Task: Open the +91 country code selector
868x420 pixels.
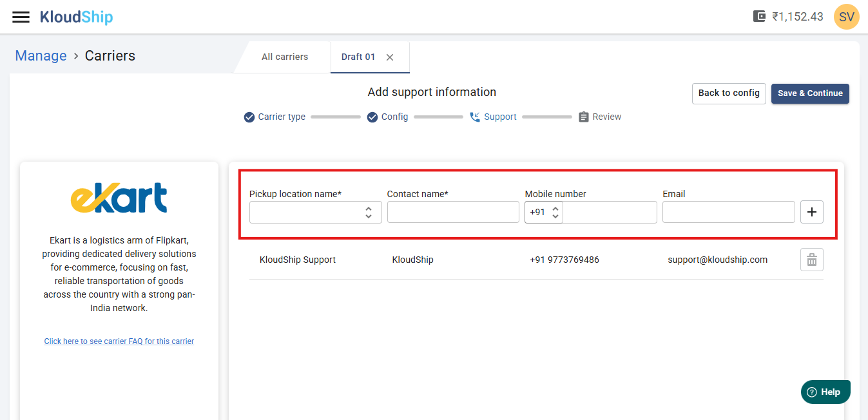Action: (544, 212)
